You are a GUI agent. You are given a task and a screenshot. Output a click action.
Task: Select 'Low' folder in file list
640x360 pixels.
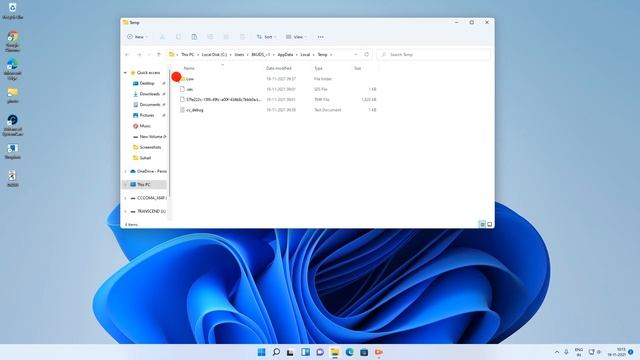coord(190,79)
